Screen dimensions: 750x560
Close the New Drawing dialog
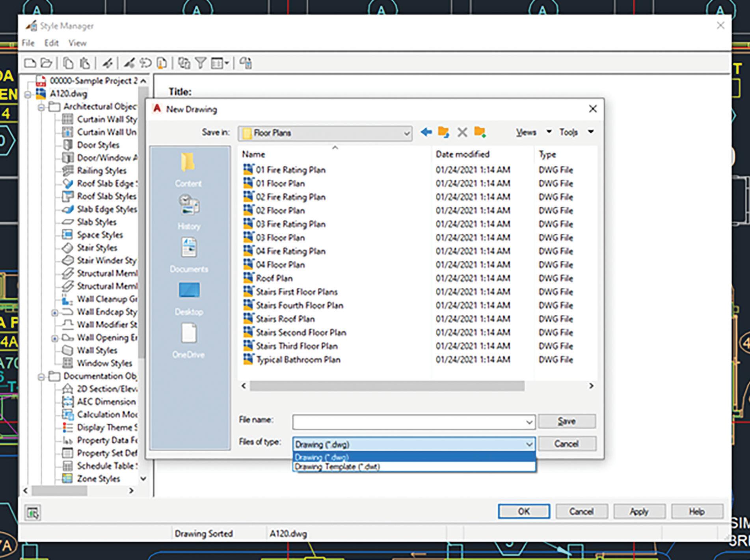pos(592,109)
